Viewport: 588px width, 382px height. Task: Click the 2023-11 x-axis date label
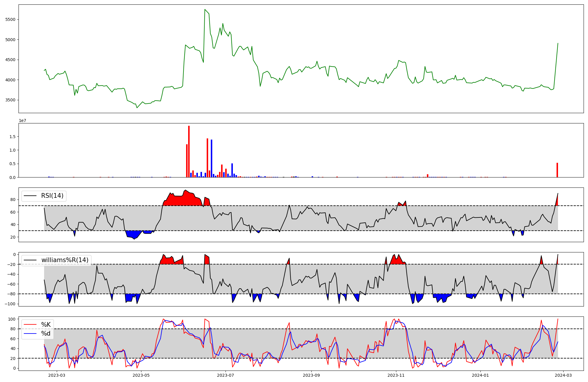pyautogui.click(x=396, y=375)
